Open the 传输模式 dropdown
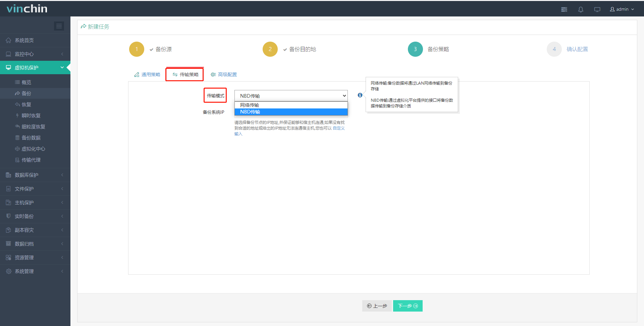This screenshot has width=644, height=326. coord(291,96)
